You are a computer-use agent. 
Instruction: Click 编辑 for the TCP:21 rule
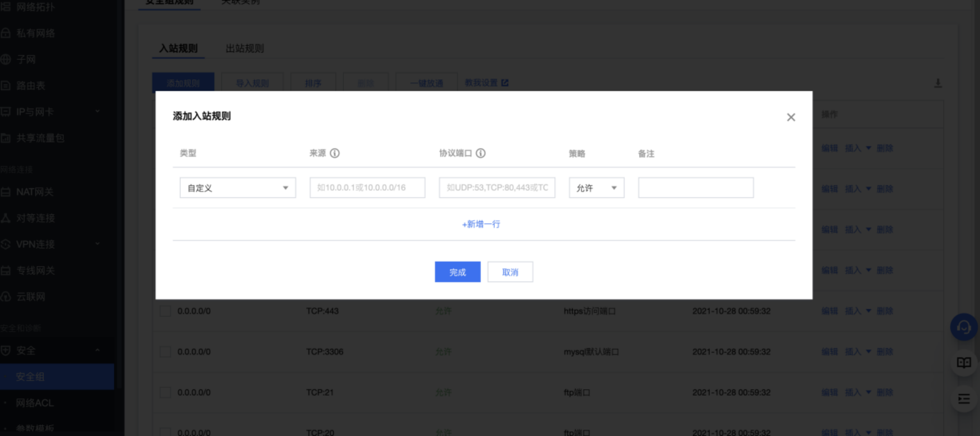pos(830,392)
